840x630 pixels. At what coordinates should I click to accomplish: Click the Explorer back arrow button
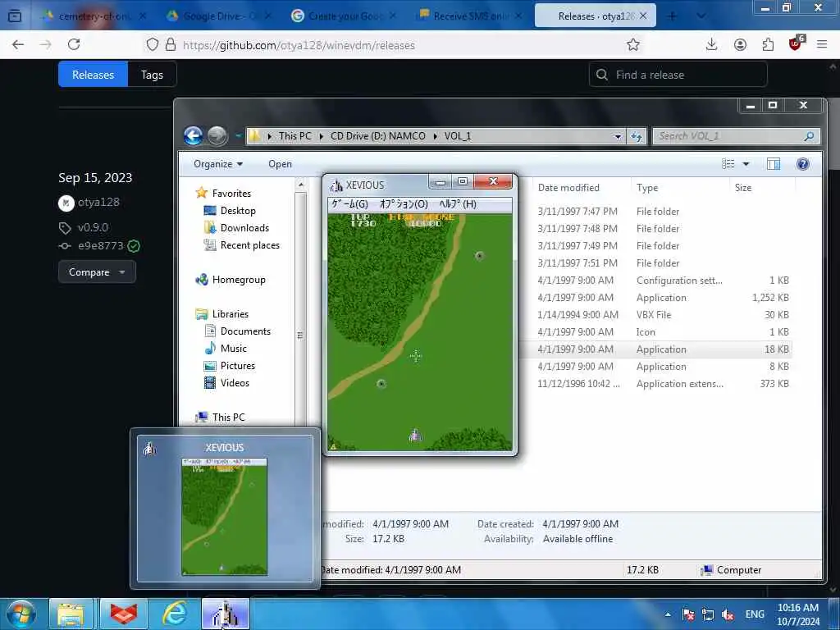click(194, 136)
